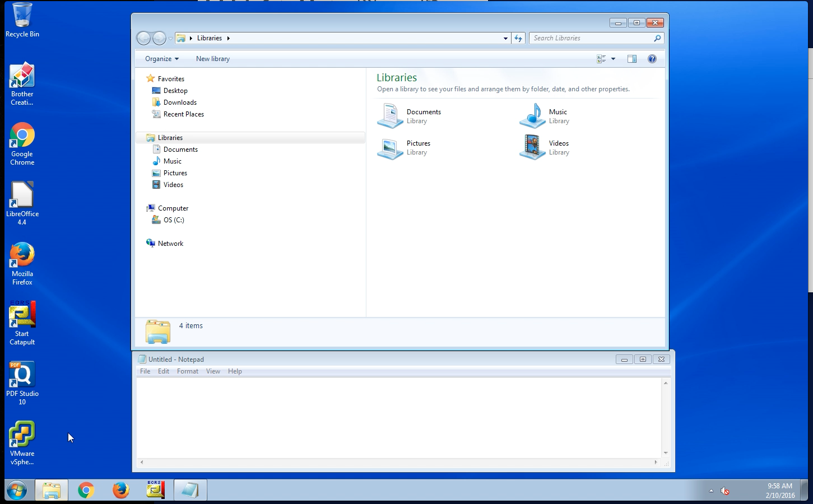Viewport: 813px width, 504px height.
Task: Open the Music library icon
Action: (532, 116)
